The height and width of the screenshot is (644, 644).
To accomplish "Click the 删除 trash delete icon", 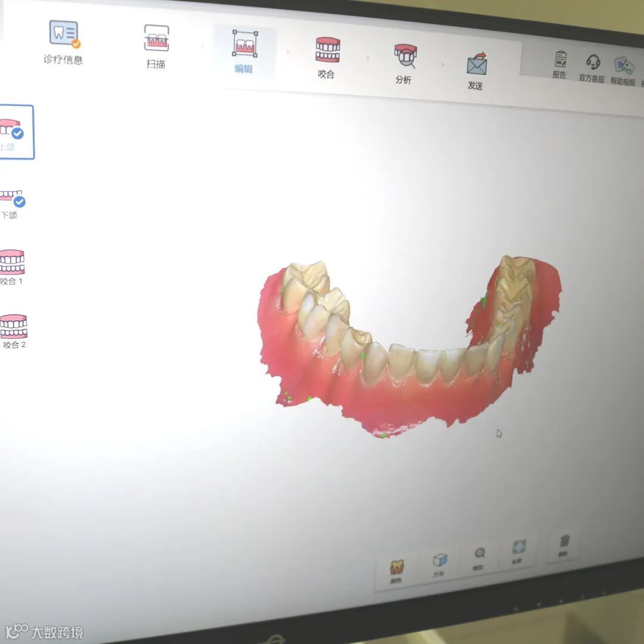I will click(x=564, y=545).
